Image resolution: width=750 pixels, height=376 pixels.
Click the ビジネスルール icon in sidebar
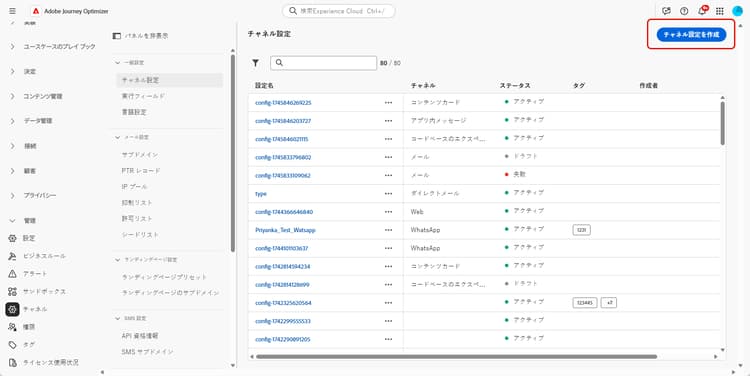(12, 256)
